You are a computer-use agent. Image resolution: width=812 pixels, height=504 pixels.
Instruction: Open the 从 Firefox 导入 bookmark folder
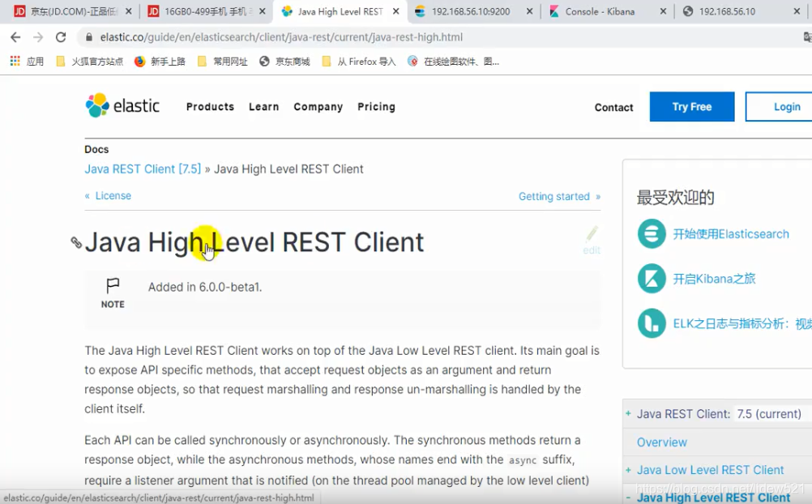tap(358, 61)
